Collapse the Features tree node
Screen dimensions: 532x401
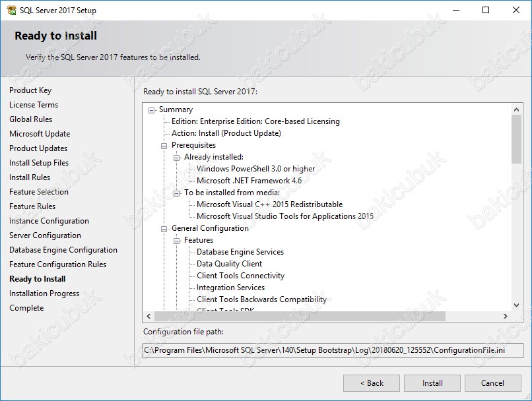[x=176, y=241]
